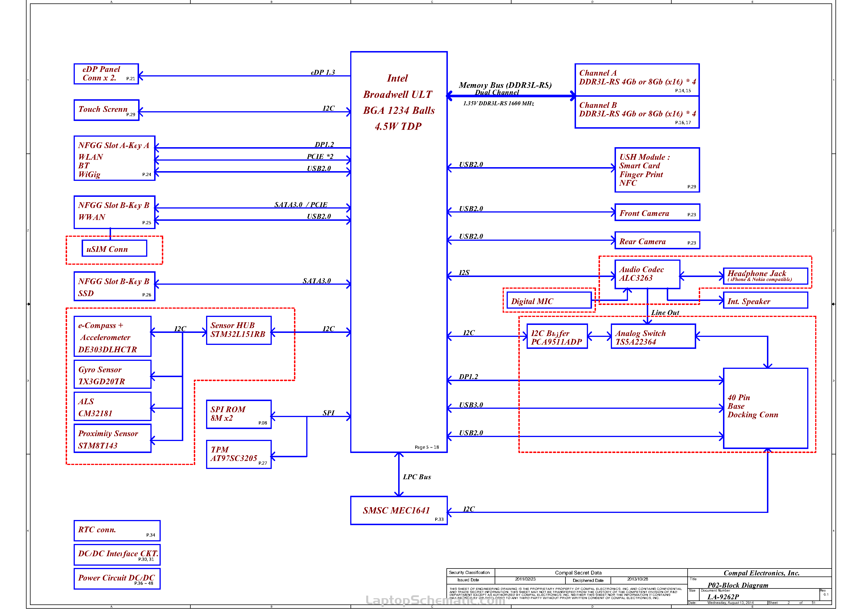Image resolution: width=868 pixels, height=613 pixels.
Task: Click the ALS CM32181 block
Action: click(113, 406)
